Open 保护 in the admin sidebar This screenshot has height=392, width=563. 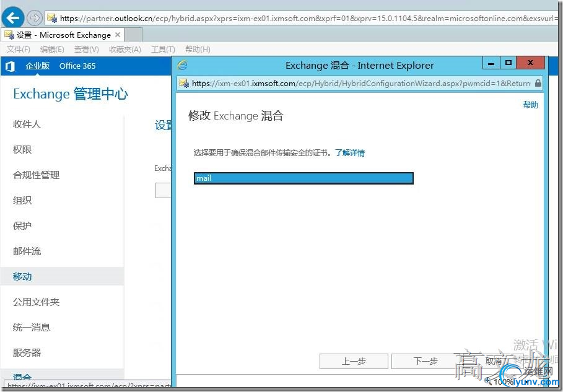(x=22, y=226)
